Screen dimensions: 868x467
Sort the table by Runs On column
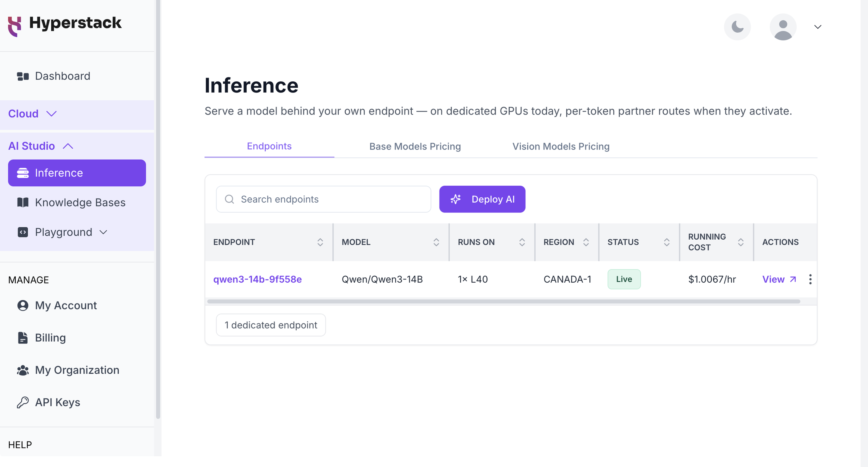[x=522, y=242]
